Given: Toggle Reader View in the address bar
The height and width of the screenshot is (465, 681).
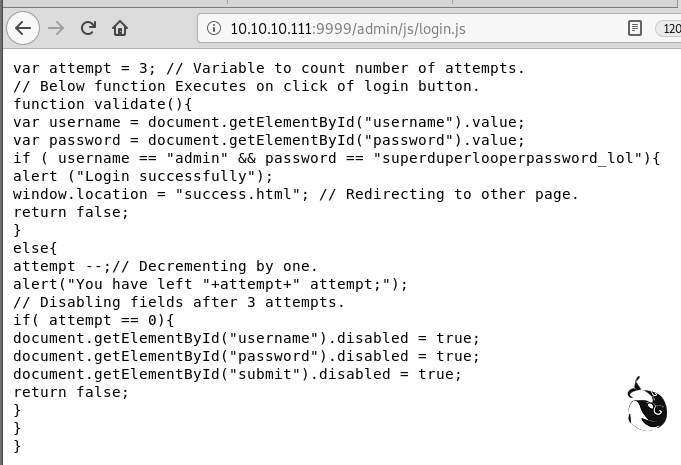Looking at the screenshot, I should pyautogui.click(x=634, y=28).
